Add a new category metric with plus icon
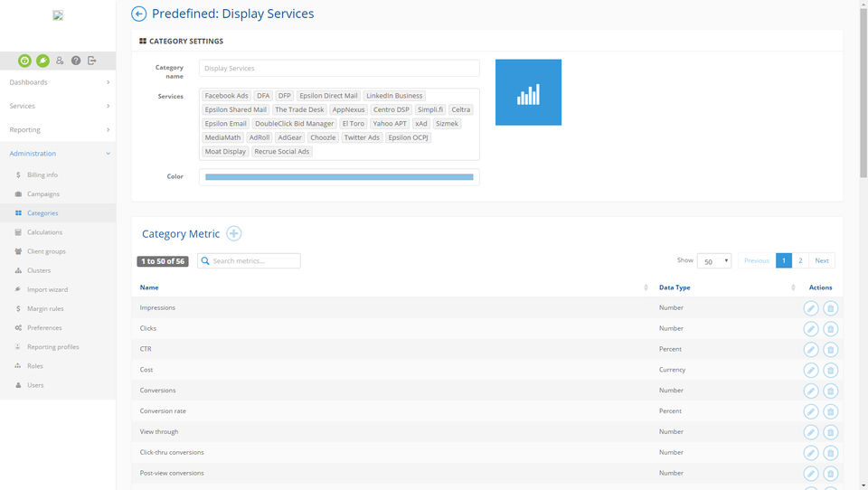 click(233, 233)
